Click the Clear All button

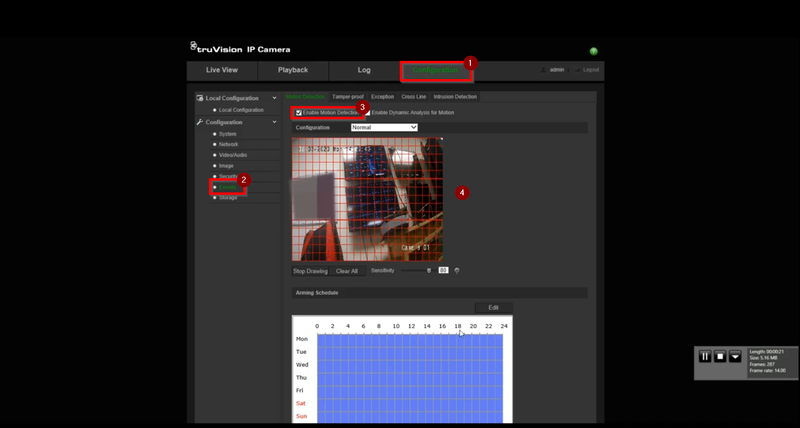(x=347, y=271)
